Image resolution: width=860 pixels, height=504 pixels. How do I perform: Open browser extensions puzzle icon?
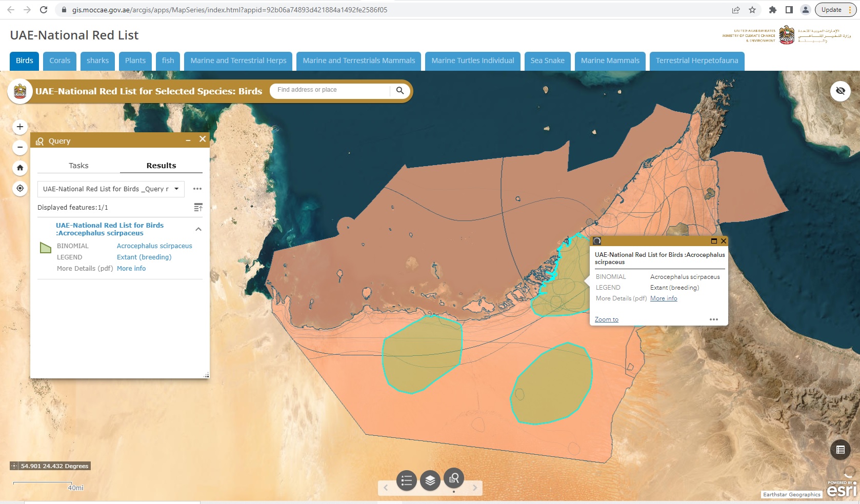773,10
